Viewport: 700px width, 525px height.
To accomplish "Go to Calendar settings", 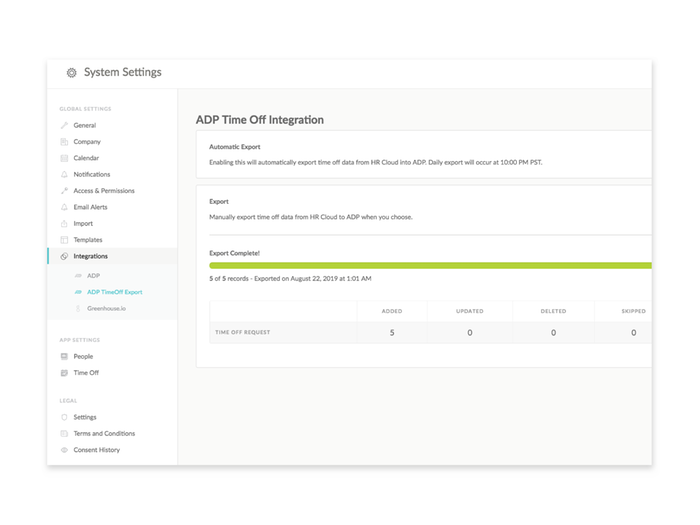I will 86,158.
